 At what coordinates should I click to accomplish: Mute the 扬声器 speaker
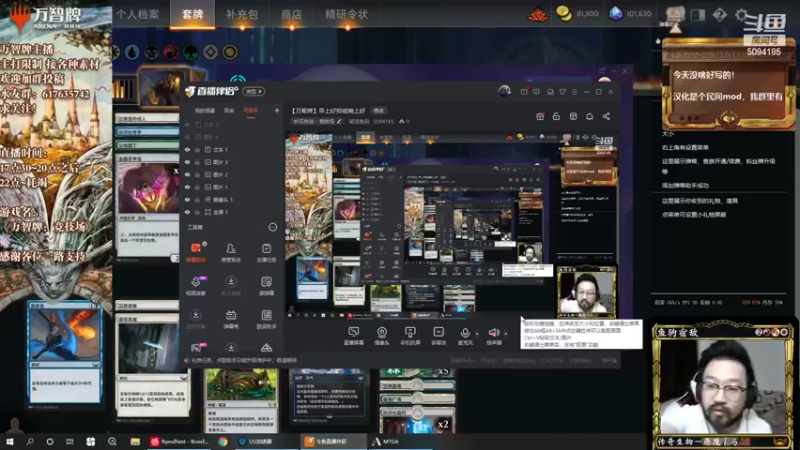click(493, 336)
